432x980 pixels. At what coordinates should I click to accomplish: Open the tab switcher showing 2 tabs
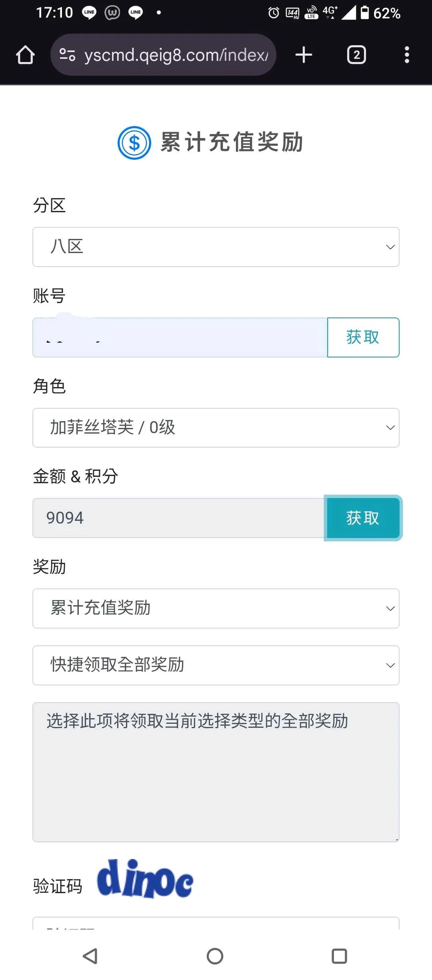pyautogui.click(x=356, y=55)
